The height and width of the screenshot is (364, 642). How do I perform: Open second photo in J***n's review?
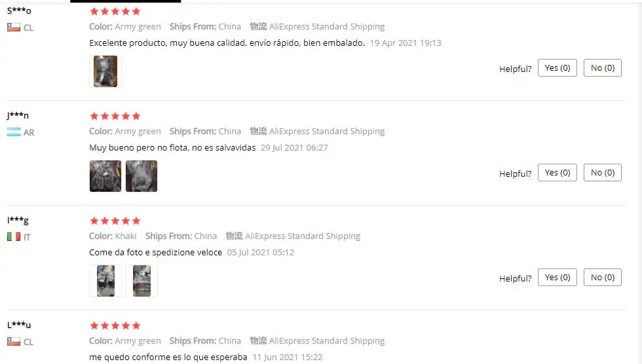click(142, 176)
